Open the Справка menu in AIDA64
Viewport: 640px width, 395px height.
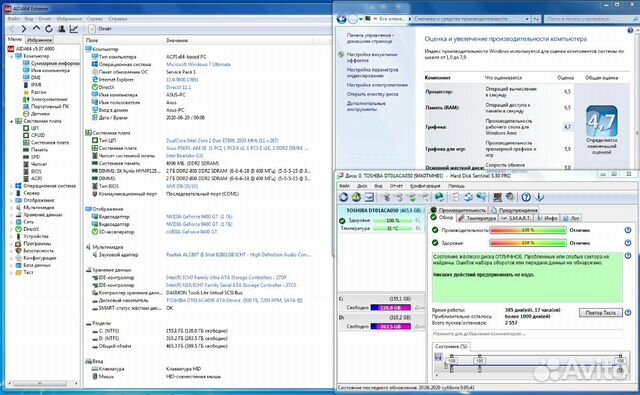tap(118, 19)
